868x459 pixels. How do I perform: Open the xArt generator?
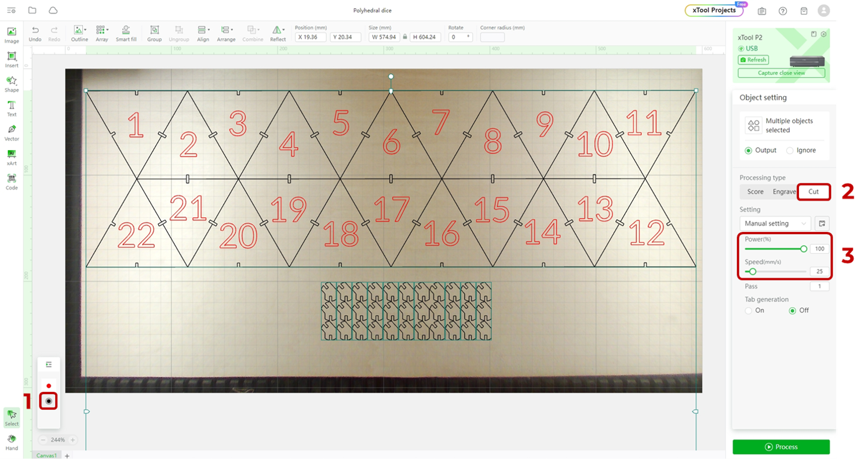click(x=11, y=157)
